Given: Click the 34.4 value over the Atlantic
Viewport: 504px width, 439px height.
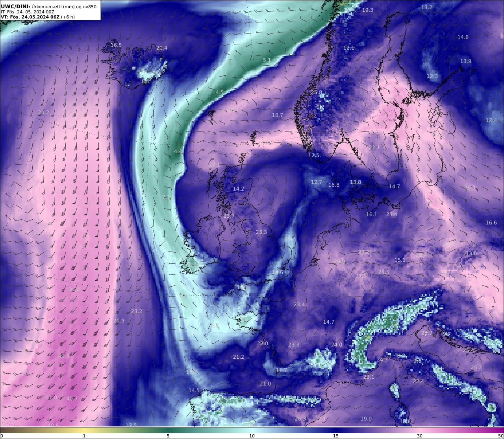Looking at the screenshot, I should pos(74,290).
